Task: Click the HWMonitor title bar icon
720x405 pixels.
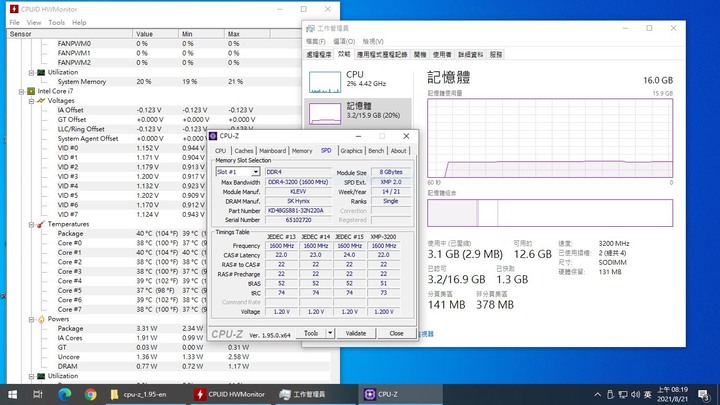Action: (14, 9)
